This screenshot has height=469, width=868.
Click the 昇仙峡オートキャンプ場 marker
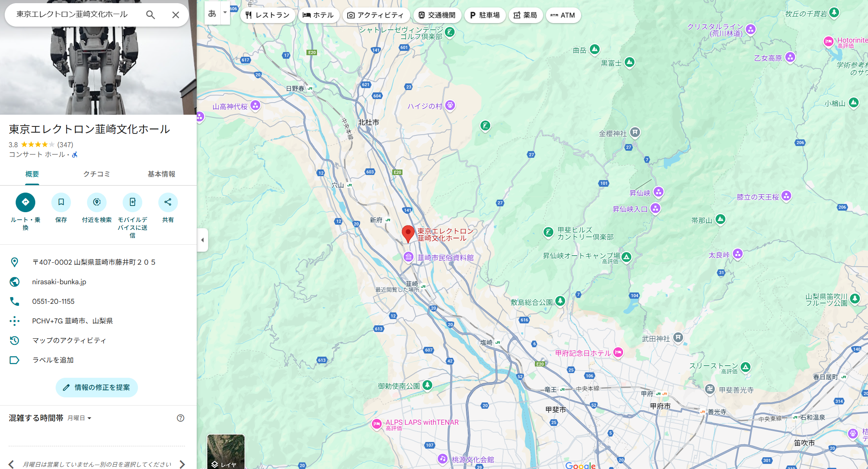coord(626,257)
